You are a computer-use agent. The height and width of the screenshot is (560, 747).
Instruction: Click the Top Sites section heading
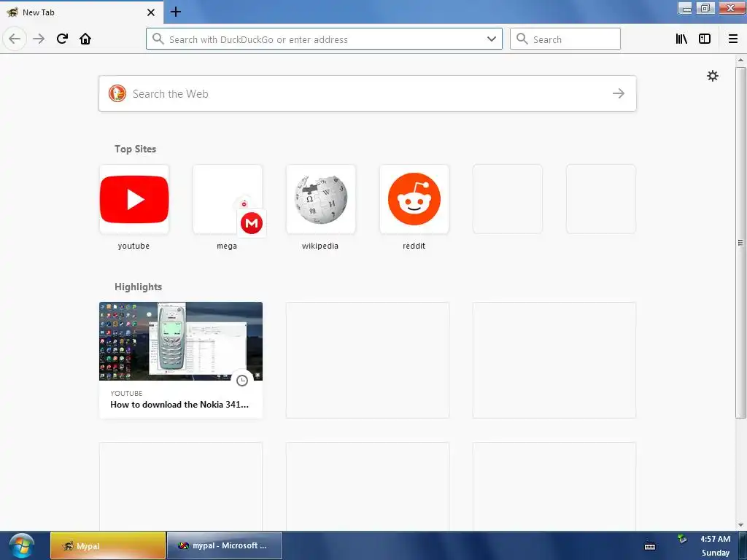tap(135, 149)
